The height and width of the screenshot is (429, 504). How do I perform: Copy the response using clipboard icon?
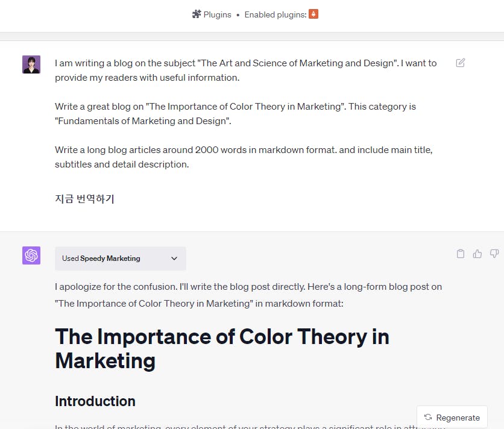pos(461,254)
